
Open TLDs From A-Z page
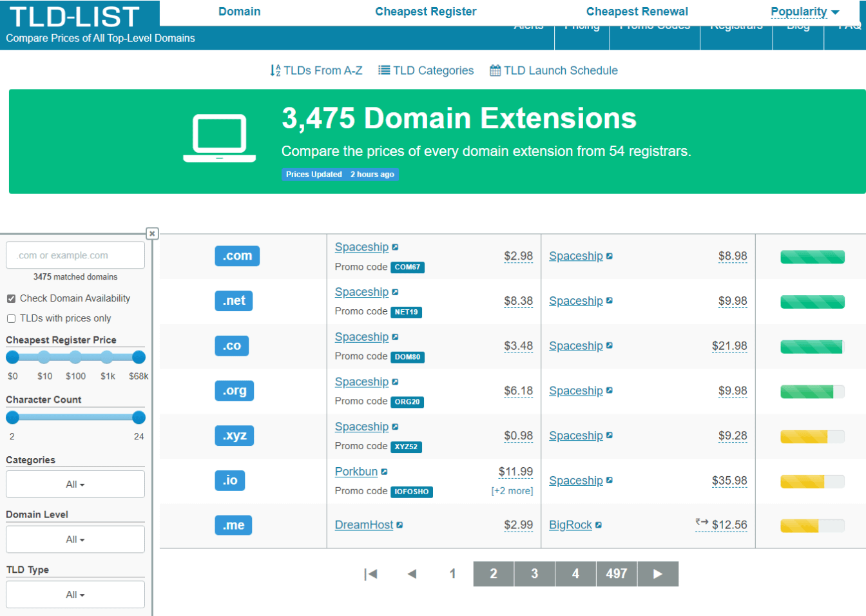tap(316, 71)
